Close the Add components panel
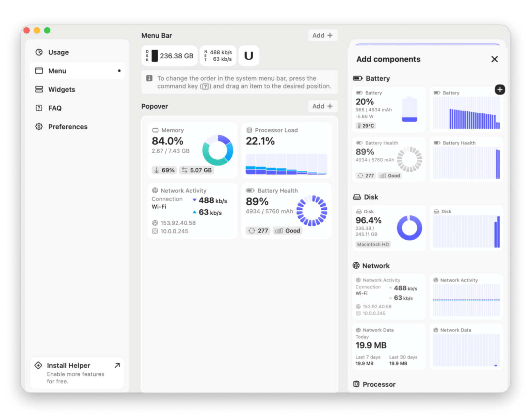 pos(494,59)
